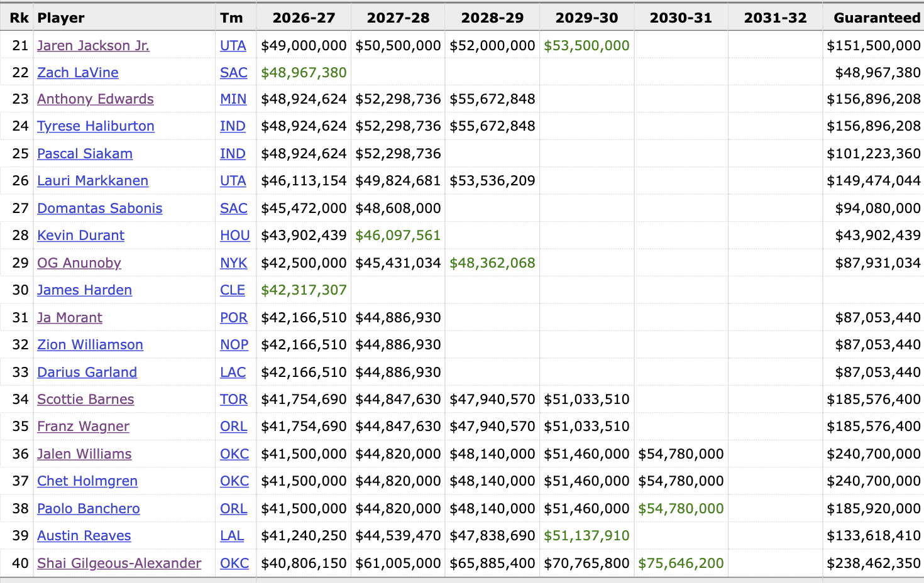Open James Harden's player page

coord(84,290)
